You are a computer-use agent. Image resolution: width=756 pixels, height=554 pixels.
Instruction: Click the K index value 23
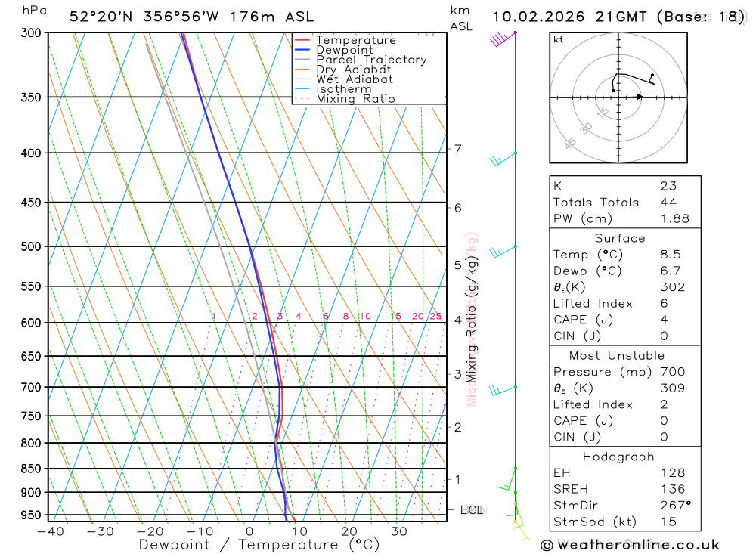click(668, 186)
